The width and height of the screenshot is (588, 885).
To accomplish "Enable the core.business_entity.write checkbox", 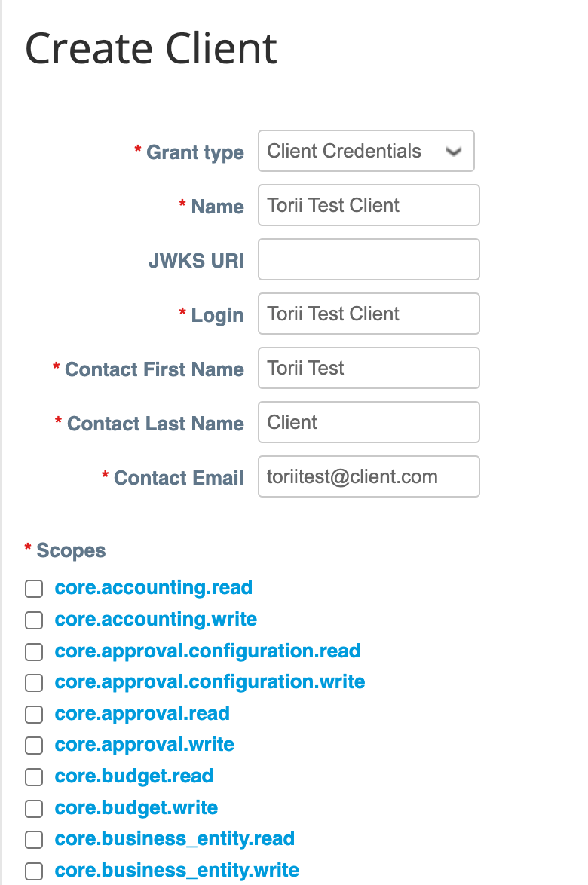I will tap(34, 871).
